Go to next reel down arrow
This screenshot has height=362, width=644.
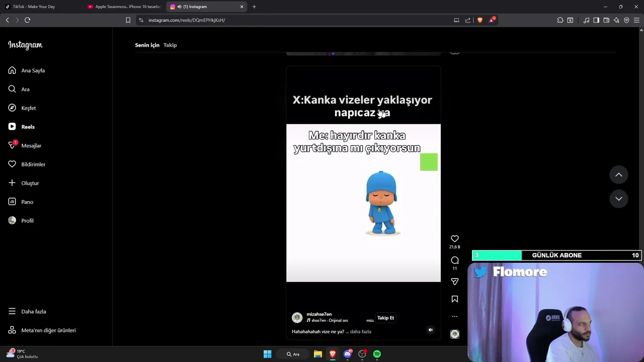pyautogui.click(x=619, y=199)
